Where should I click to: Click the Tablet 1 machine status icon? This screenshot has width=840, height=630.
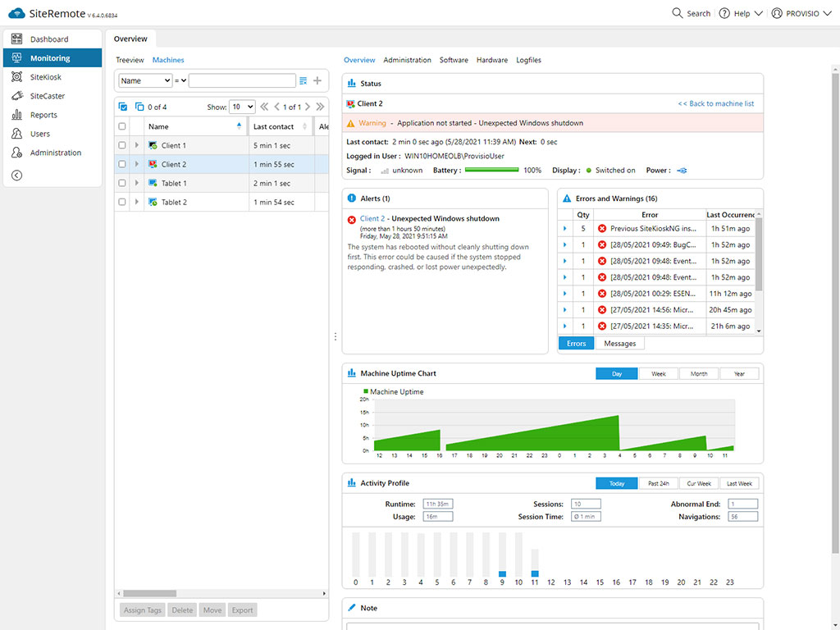tap(153, 183)
